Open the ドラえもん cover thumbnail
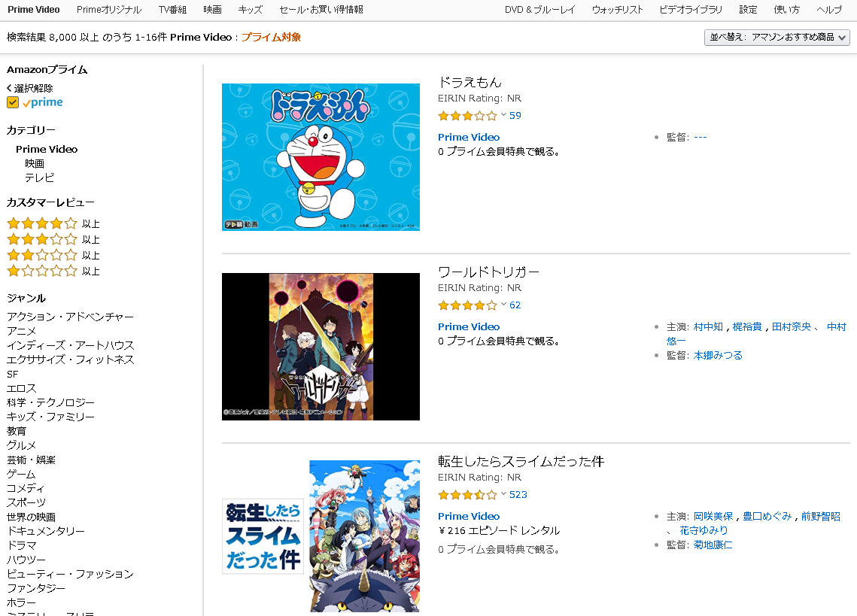The image size is (857, 616). point(321,157)
